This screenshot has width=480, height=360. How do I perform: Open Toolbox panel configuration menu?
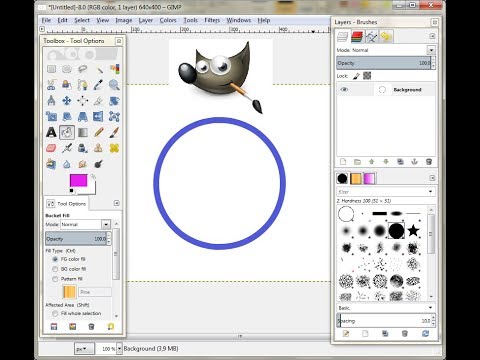pyautogui.click(x=119, y=41)
